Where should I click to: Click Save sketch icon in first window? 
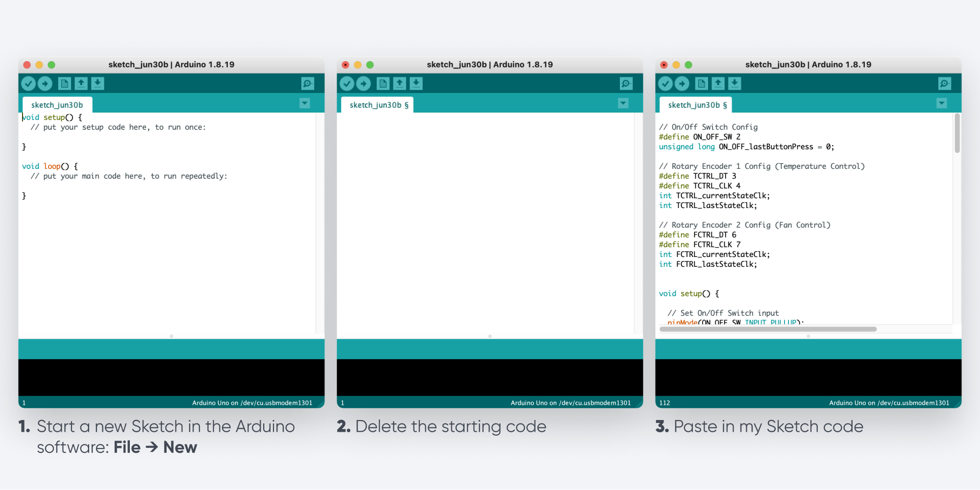coord(98,84)
